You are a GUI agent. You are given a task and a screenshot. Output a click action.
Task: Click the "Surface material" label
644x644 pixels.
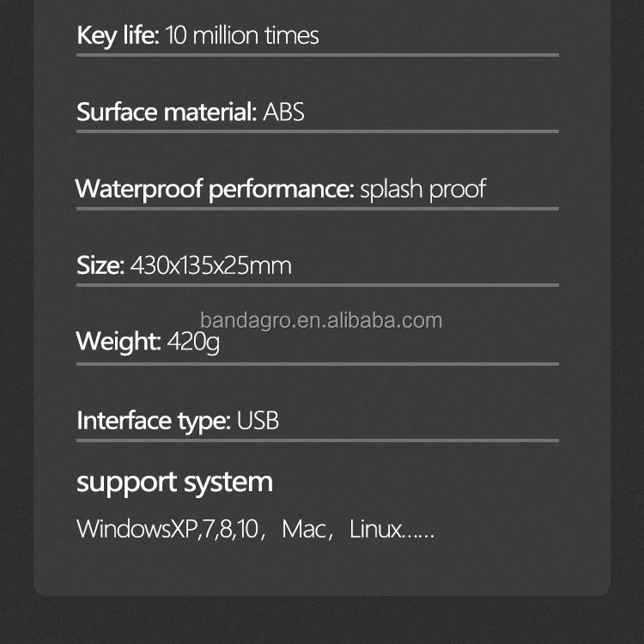point(167,112)
